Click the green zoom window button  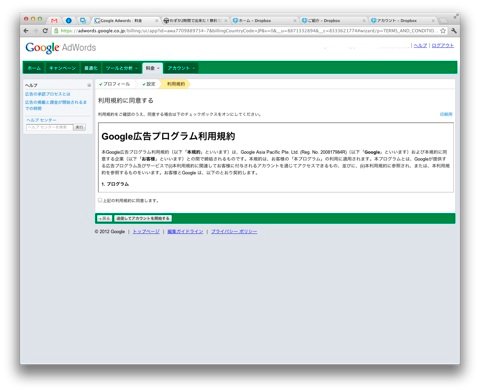click(40, 19)
